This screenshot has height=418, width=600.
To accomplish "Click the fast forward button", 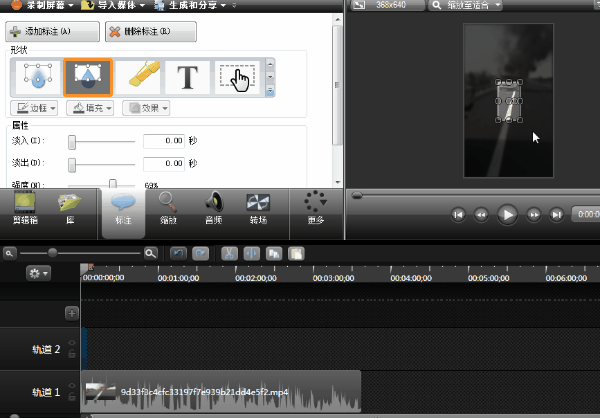I will click(533, 215).
